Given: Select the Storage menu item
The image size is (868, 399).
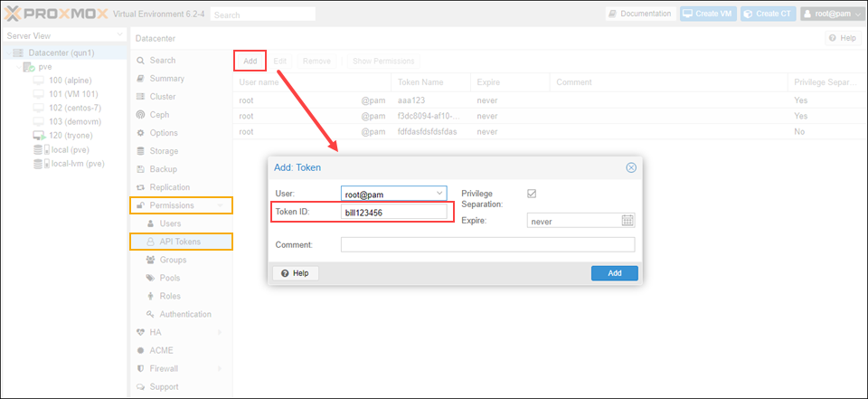Looking at the screenshot, I should pyautogui.click(x=164, y=151).
